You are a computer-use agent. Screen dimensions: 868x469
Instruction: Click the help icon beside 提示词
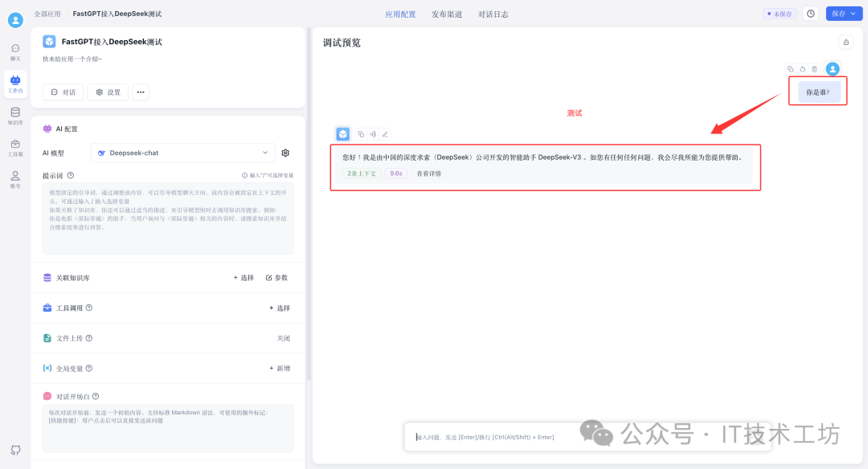[x=70, y=175]
